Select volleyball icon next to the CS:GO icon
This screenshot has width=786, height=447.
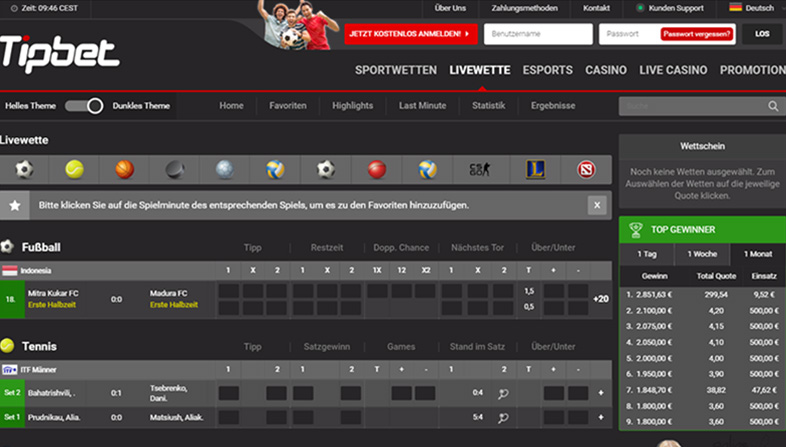click(x=428, y=169)
